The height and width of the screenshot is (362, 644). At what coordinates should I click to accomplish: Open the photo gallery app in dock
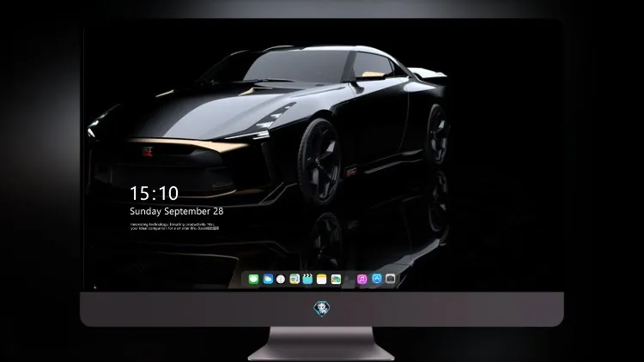click(x=336, y=280)
